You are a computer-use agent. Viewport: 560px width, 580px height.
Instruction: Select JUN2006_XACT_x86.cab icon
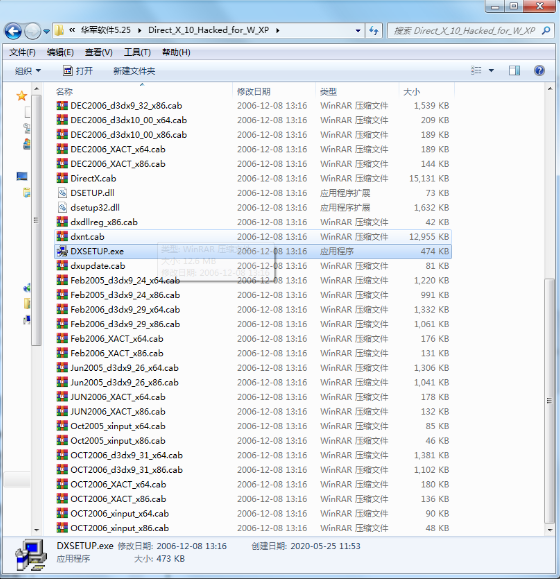[x=62, y=412]
